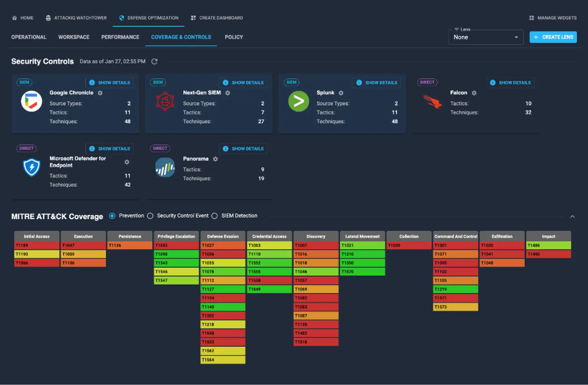Switch to the Operational tab
Viewport: 588px width, 385px height.
[29, 37]
